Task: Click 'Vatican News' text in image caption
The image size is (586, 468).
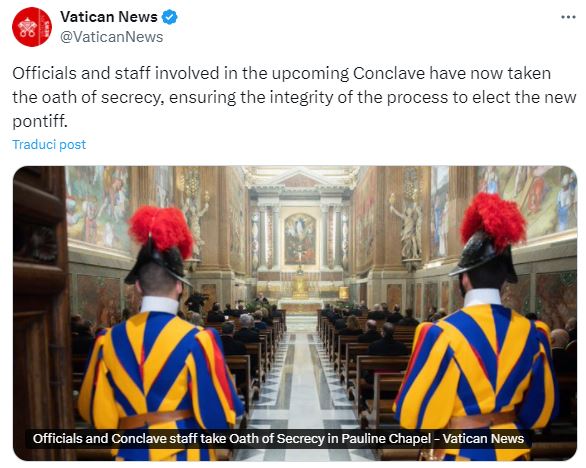Action: (483, 438)
